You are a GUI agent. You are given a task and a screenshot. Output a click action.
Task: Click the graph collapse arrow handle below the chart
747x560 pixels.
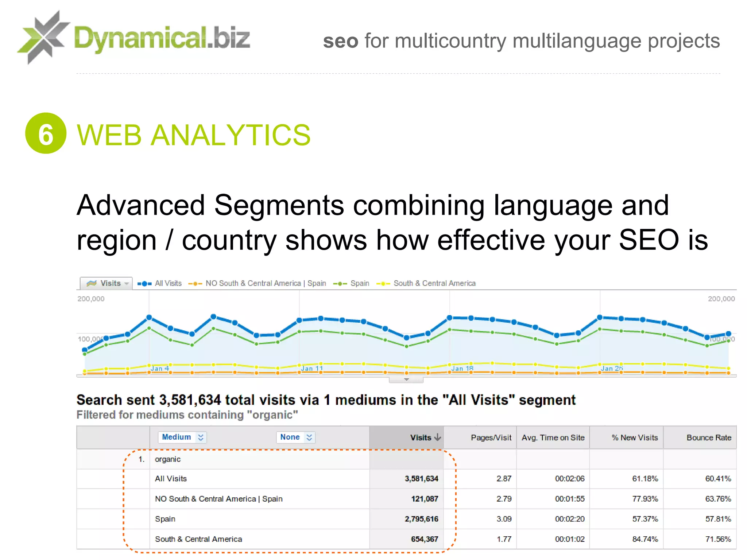click(406, 380)
